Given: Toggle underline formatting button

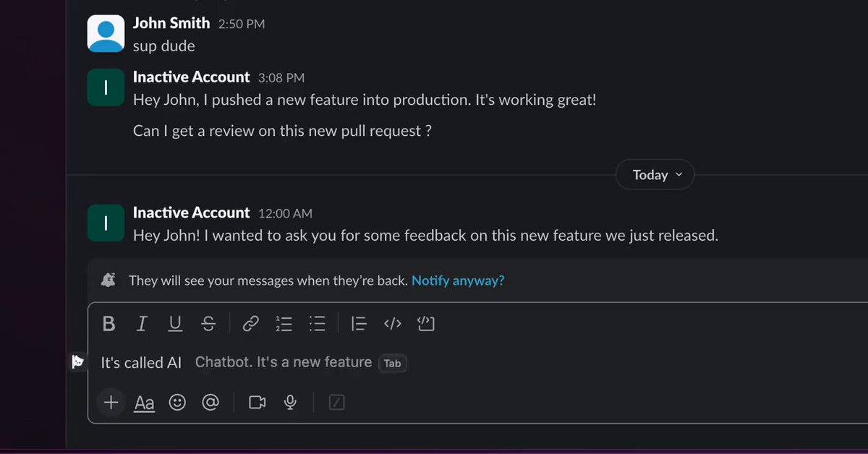Looking at the screenshot, I should tap(175, 324).
